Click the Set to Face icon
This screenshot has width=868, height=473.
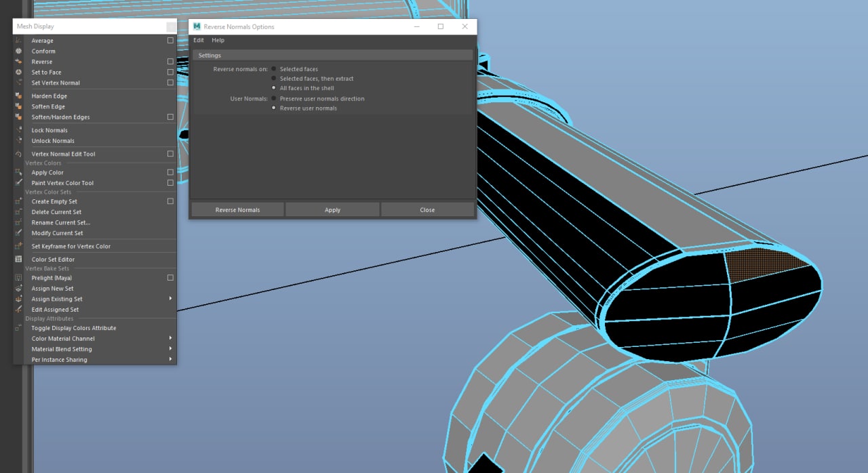[x=18, y=73]
